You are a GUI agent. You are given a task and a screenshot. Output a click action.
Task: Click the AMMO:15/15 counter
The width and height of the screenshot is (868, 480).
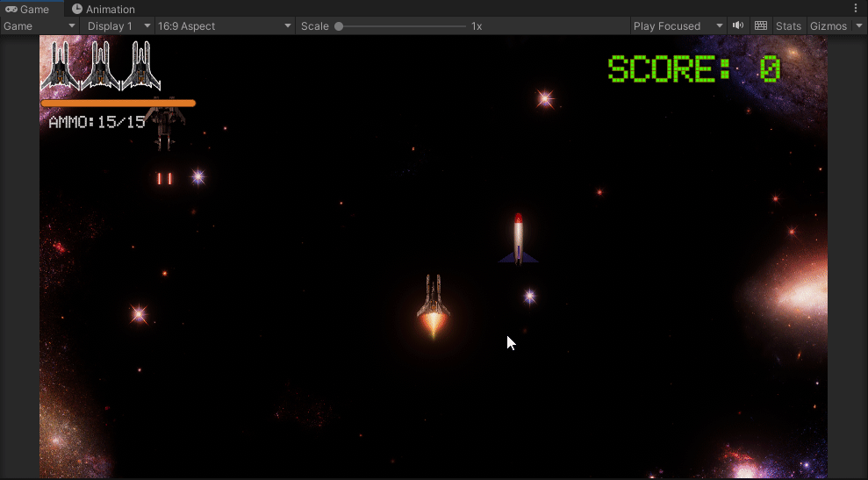[x=97, y=122]
